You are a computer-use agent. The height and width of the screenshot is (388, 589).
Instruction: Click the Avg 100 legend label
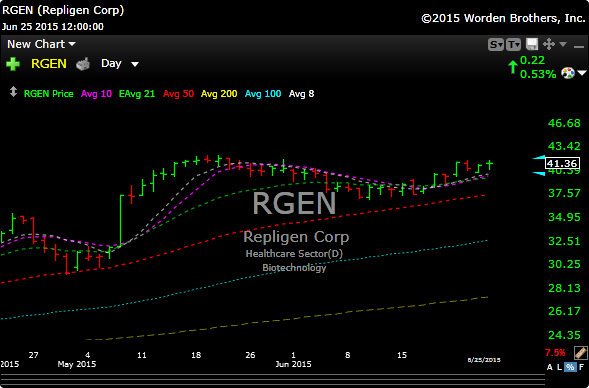263,94
